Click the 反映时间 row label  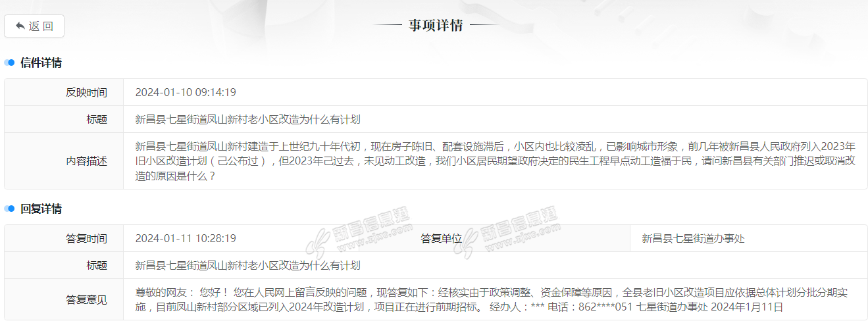pos(86,93)
